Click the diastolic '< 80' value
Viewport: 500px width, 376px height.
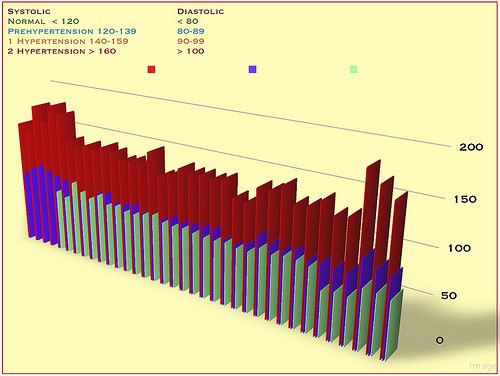[188, 21]
